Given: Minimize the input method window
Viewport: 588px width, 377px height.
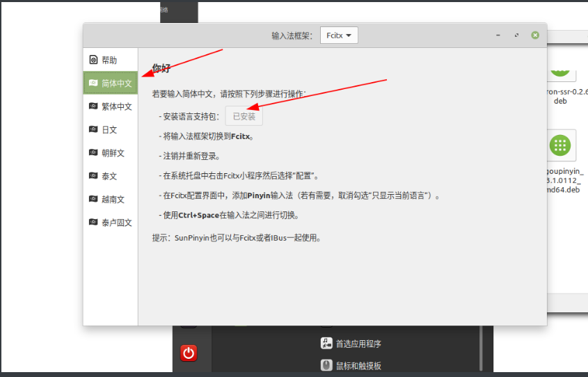Looking at the screenshot, I should coord(498,35).
